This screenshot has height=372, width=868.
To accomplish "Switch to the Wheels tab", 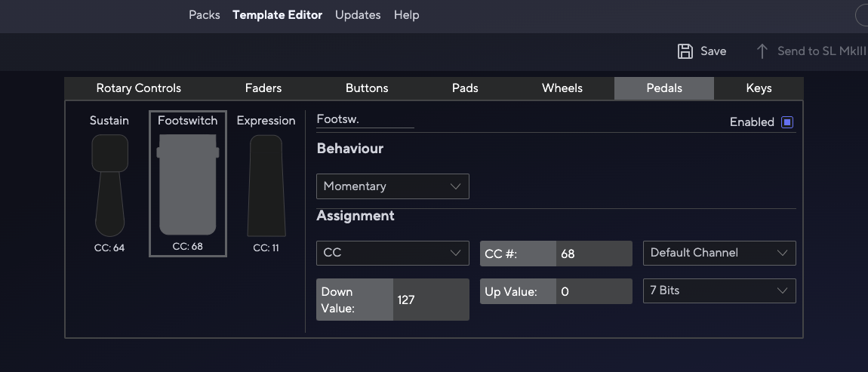I will pos(562,88).
